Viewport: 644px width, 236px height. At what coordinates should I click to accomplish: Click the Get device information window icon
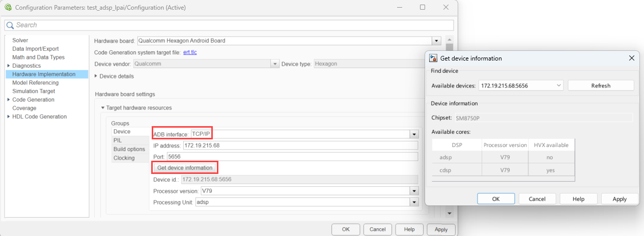point(433,58)
